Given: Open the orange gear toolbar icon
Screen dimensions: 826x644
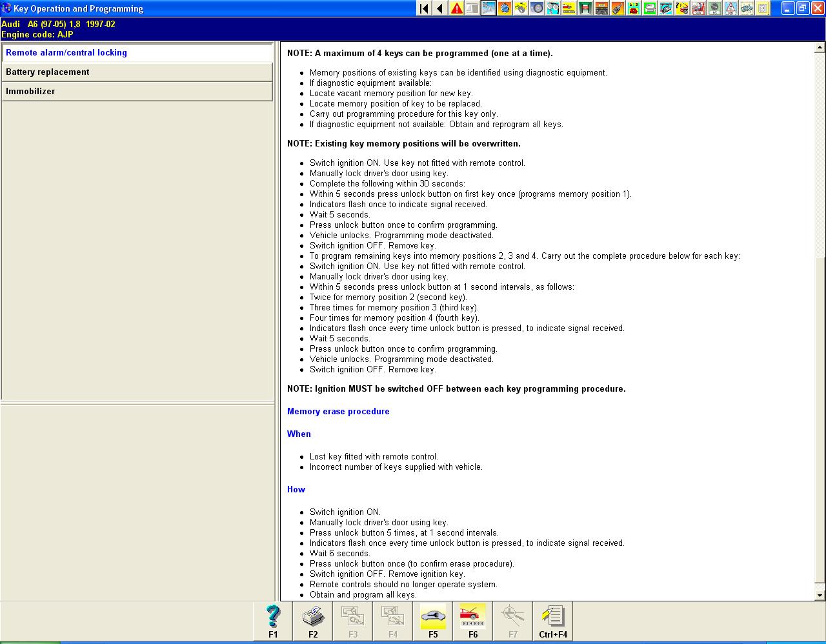Looking at the screenshot, I should click(505, 8).
